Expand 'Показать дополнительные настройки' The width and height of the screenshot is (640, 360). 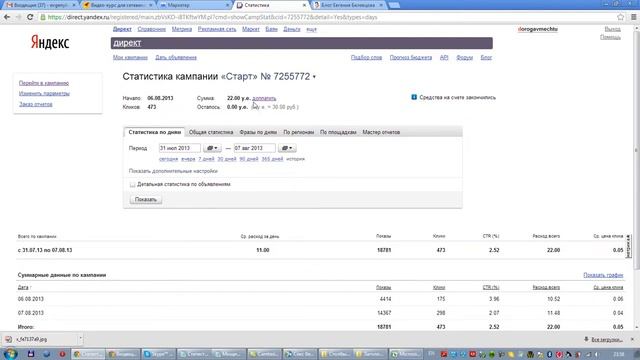tap(173, 171)
